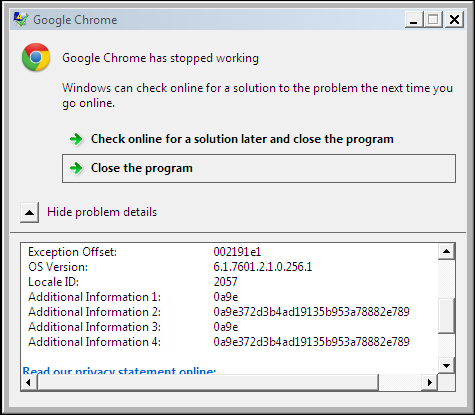This screenshot has height=415, width=475.
Task: Click the vertical scrollbar thumb in details
Action: [x=446, y=316]
